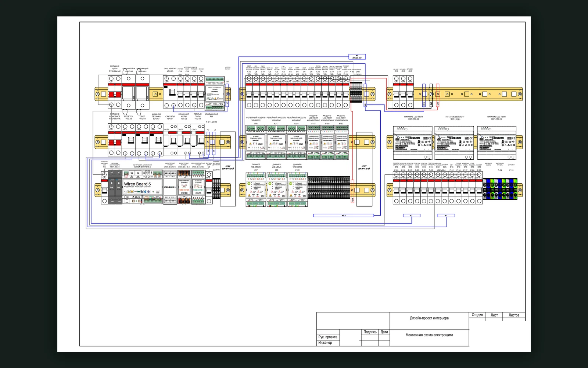Click relay module #56
Image resolution: width=588 pixels, height=368 pixels.
256,142
